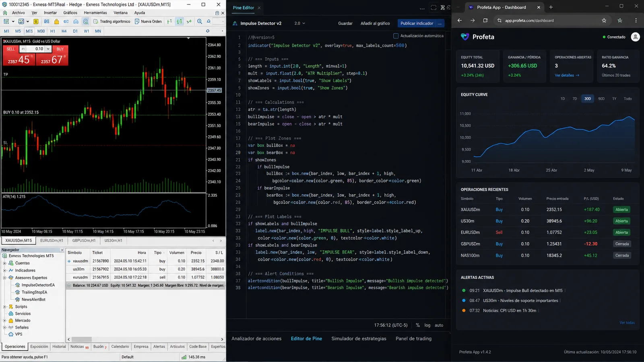The width and height of the screenshot is (644, 362).
Task: Open the Publicar indicador dropdown dots
Action: pyautogui.click(x=440, y=23)
